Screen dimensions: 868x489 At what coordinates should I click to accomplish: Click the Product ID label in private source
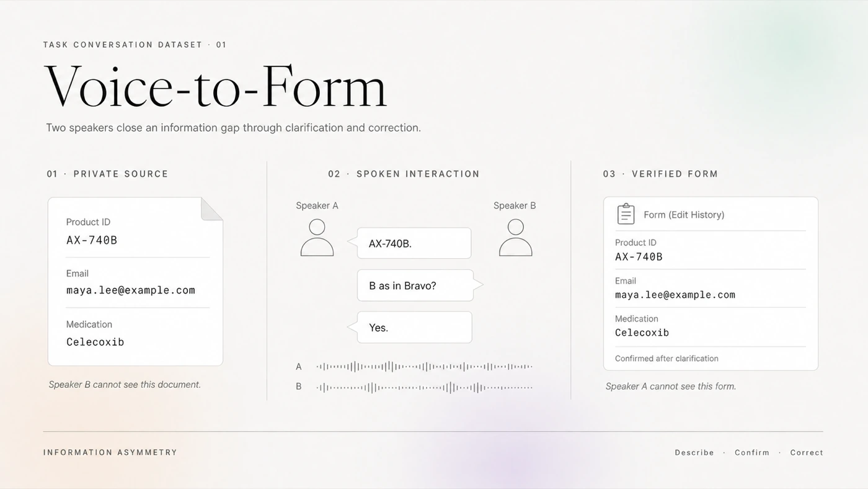coord(88,222)
